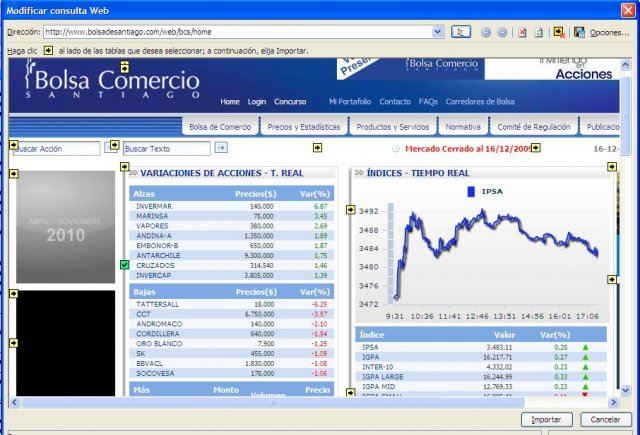Click the go arrow button after Buscar Texto field

[221, 147]
